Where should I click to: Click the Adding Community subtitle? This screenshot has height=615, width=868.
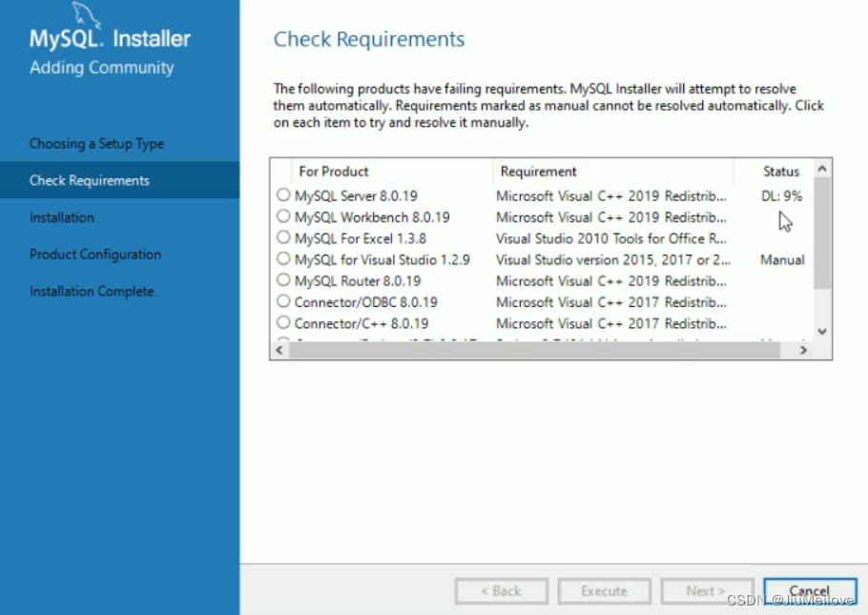[102, 68]
